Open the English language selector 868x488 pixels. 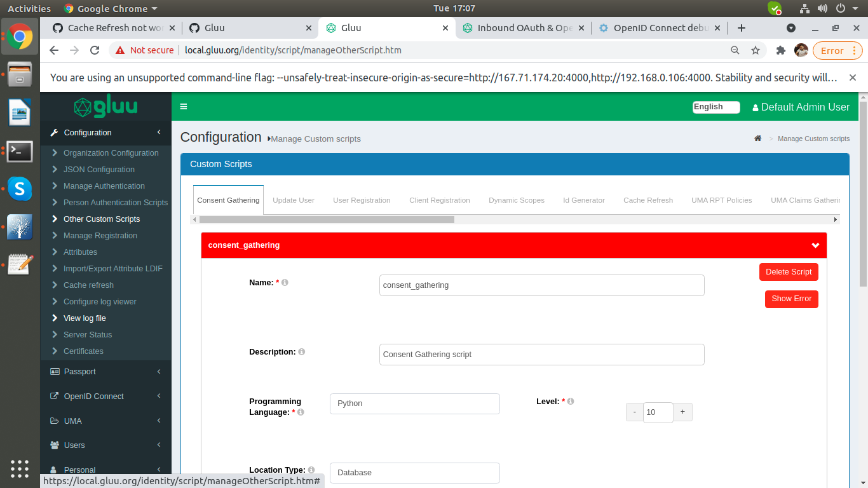coord(716,107)
